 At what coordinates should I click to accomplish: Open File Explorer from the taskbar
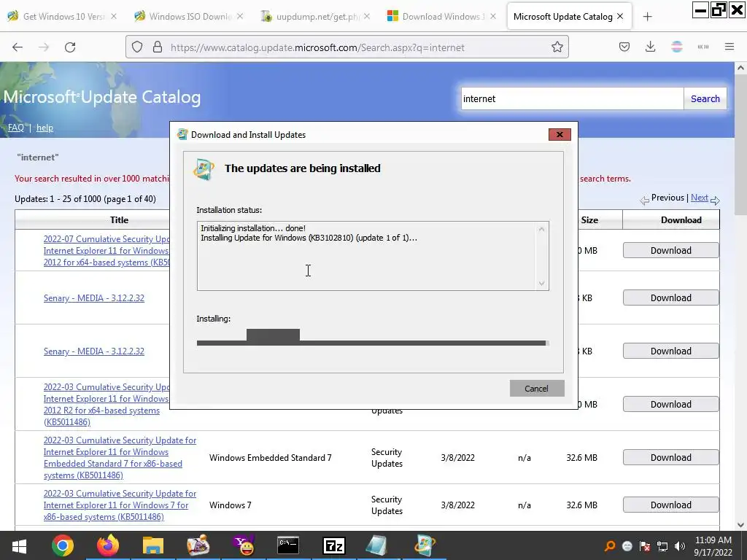click(x=153, y=545)
